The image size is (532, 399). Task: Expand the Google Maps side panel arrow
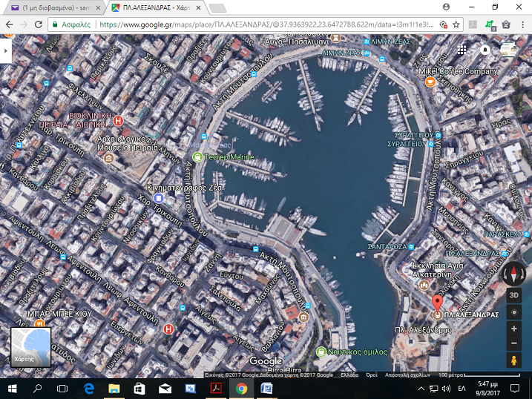5,51
